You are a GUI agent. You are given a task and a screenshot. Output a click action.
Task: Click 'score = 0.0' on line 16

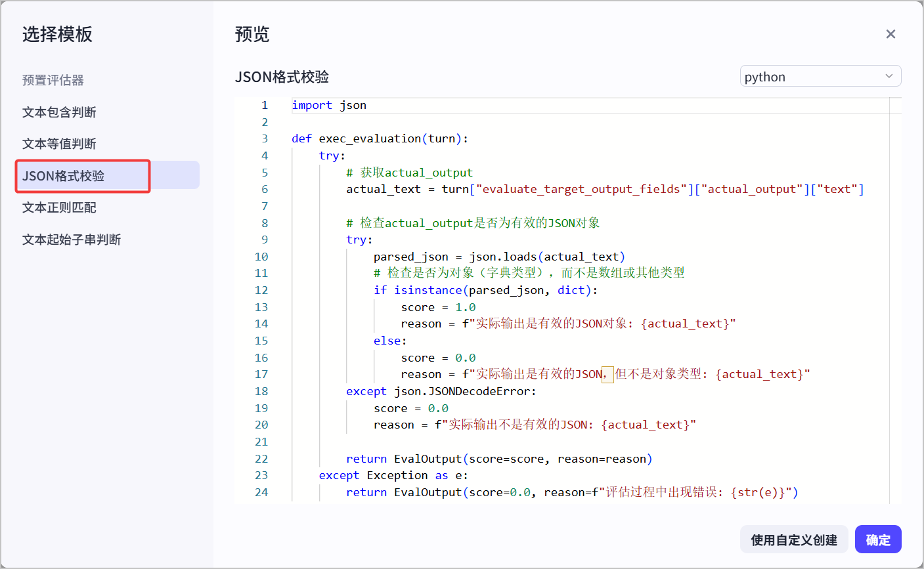click(x=438, y=358)
